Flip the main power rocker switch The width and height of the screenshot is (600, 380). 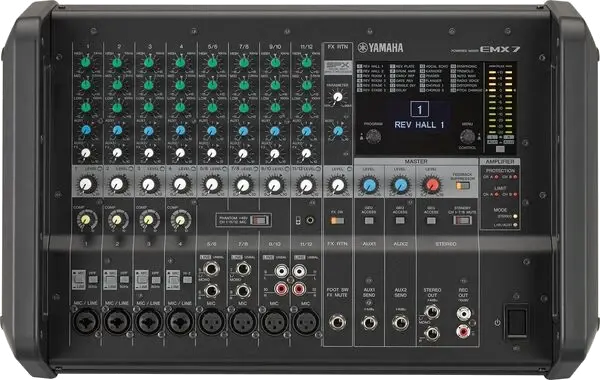pos(516,321)
